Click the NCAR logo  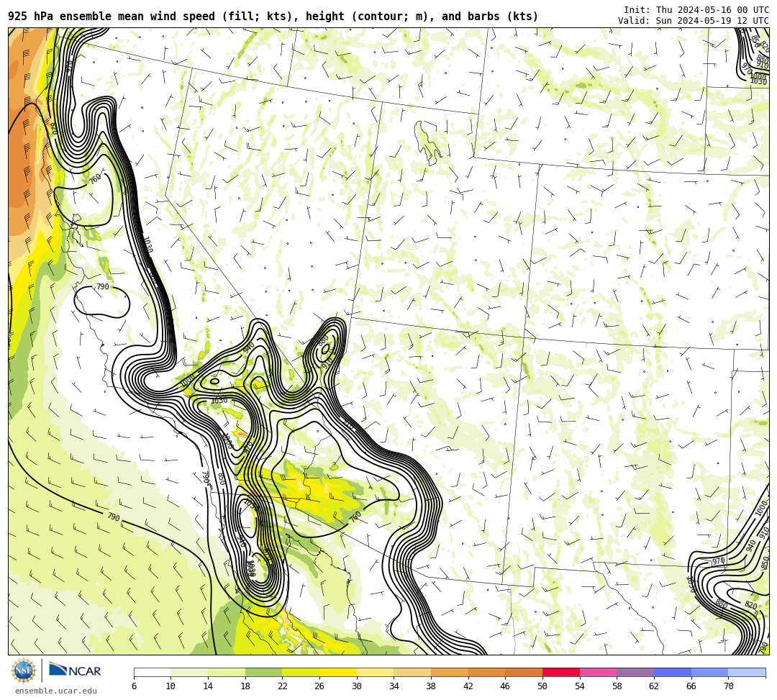[x=76, y=671]
